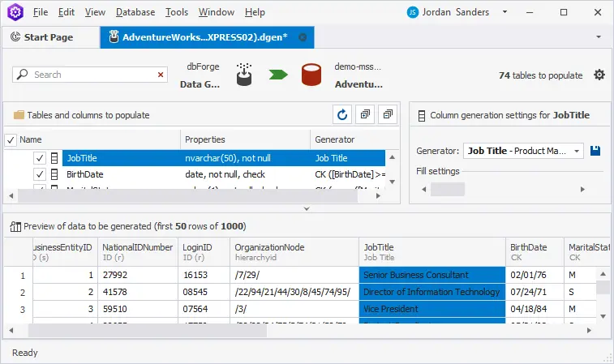Toggle the select-all checkbox next to Name
This screenshot has width=614, height=364.
(11, 139)
